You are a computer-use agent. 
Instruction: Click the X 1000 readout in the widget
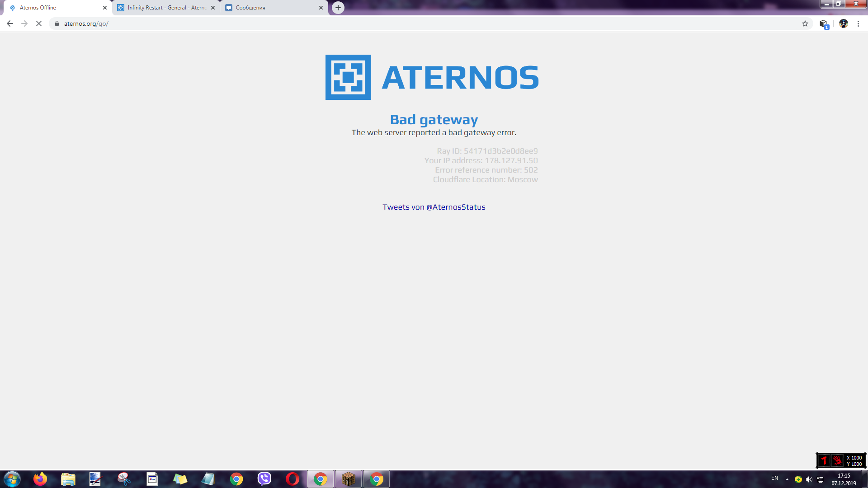[854, 458]
